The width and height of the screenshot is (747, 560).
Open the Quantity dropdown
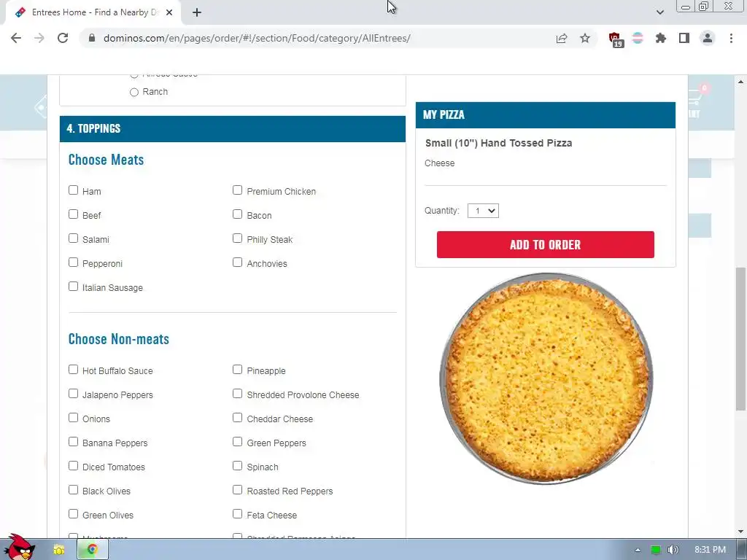point(483,211)
